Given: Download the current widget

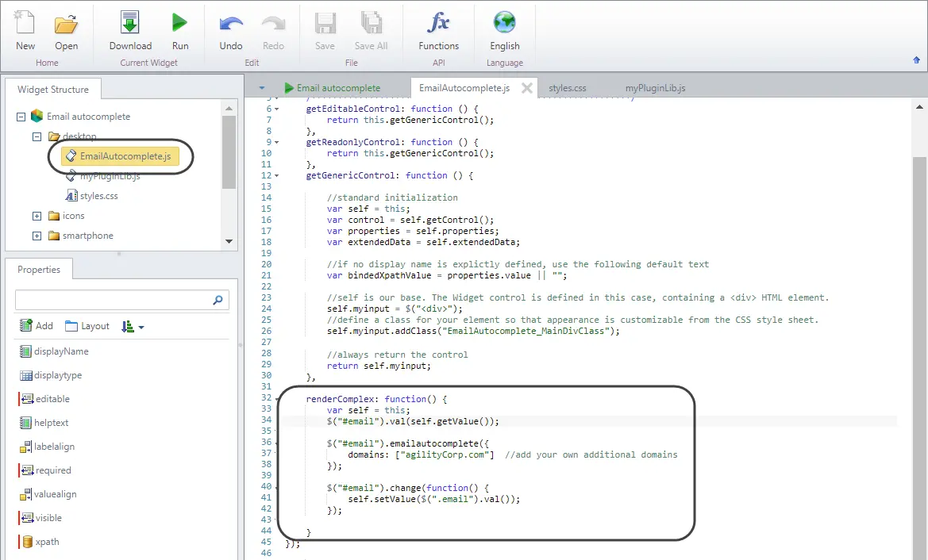Looking at the screenshot, I should click(x=130, y=31).
